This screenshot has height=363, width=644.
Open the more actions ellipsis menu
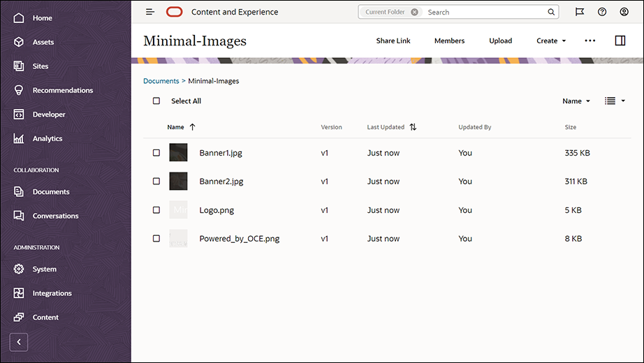click(590, 40)
